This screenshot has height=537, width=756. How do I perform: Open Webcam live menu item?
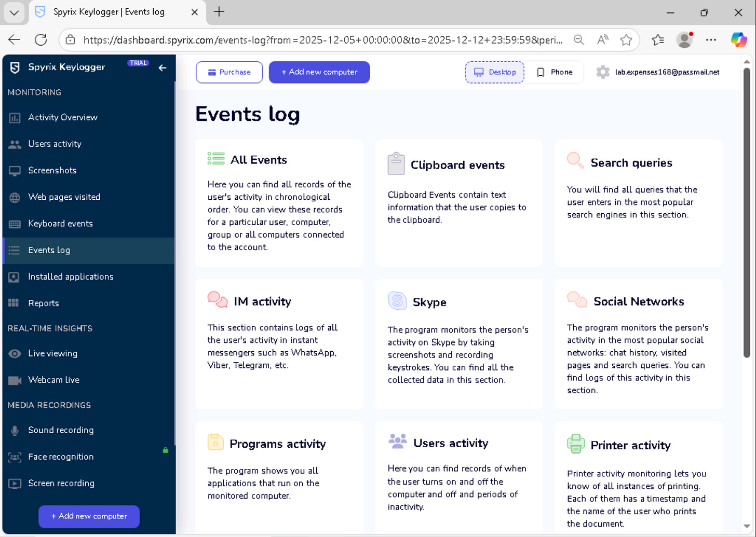click(53, 380)
